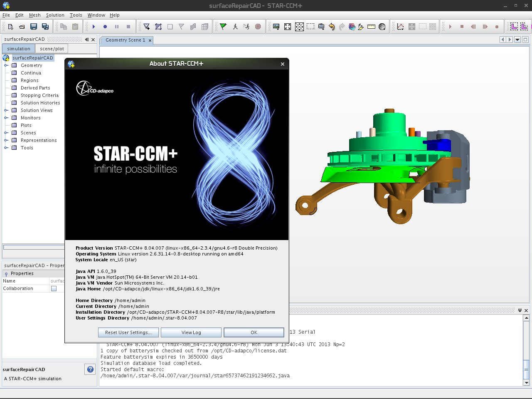The height and width of the screenshot is (399, 532).
Task: Switch to the scene/plot tab
Action: [x=52, y=49]
